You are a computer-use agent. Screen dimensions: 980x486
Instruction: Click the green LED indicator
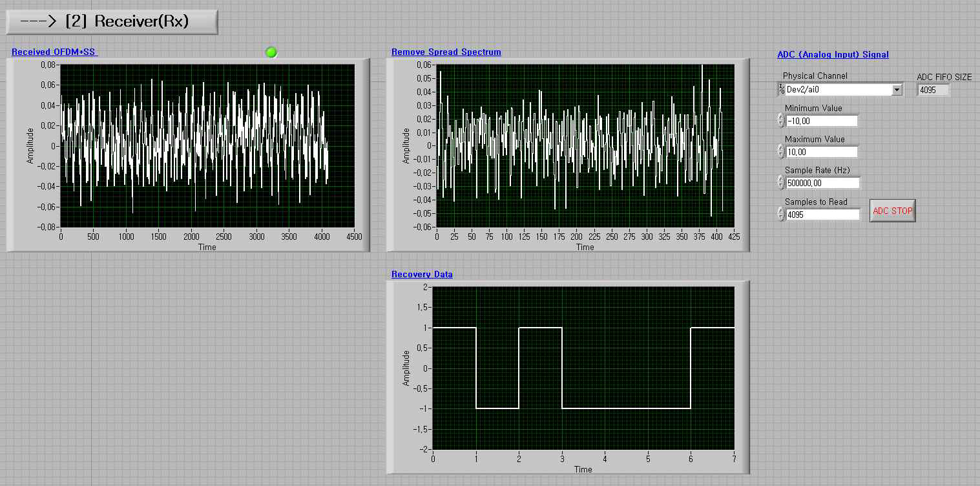[271, 52]
